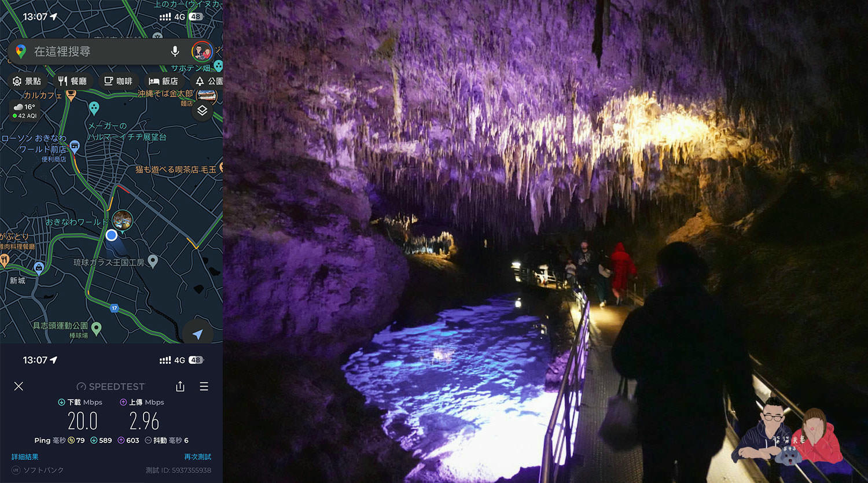
Task: Open 詳細結果 detailed results link
Action: click(25, 457)
